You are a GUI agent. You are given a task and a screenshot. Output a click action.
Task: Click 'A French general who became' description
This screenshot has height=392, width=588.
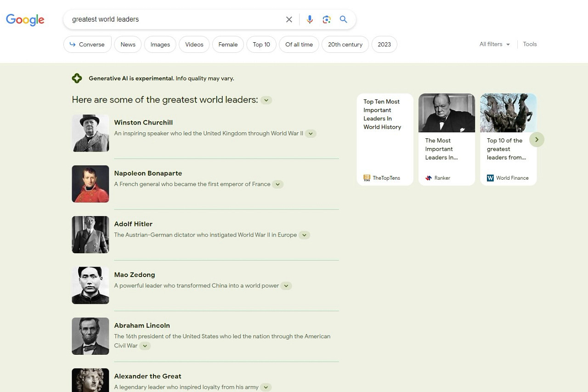click(x=192, y=184)
